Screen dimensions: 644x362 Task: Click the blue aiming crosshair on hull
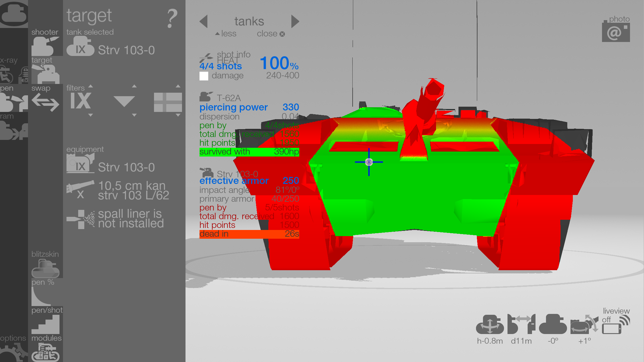369,162
